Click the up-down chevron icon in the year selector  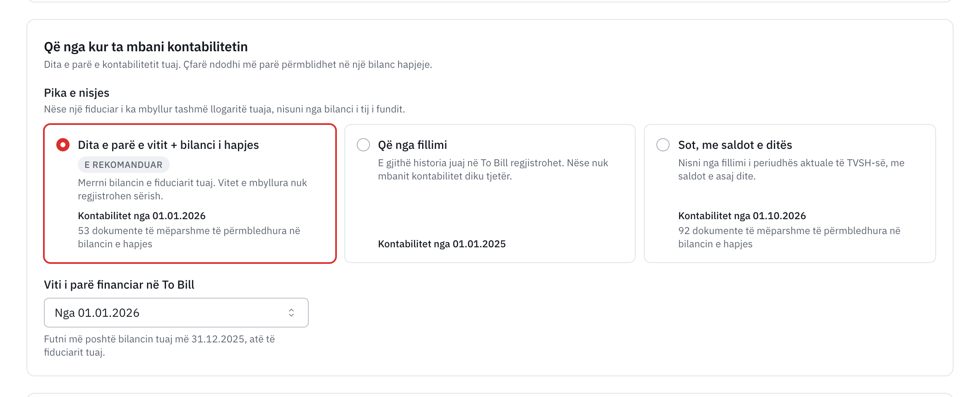[x=291, y=313]
